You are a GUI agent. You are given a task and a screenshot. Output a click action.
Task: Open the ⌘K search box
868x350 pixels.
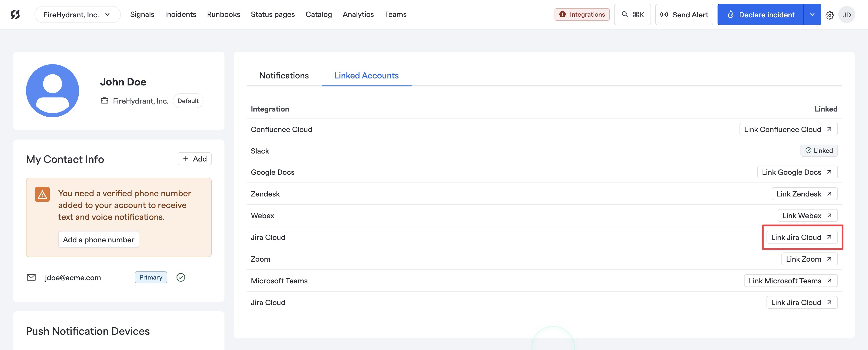[632, 14]
